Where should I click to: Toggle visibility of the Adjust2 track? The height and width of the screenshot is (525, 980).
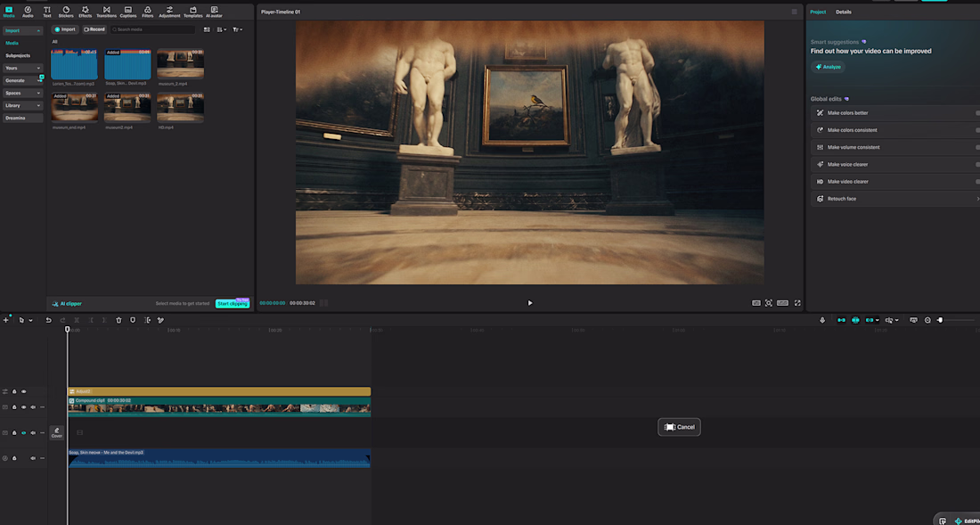pyautogui.click(x=24, y=392)
